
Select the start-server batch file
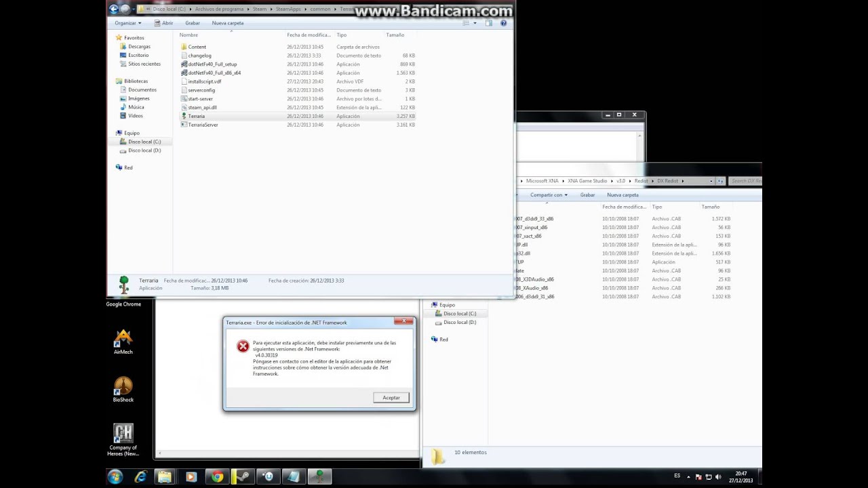(200, 99)
